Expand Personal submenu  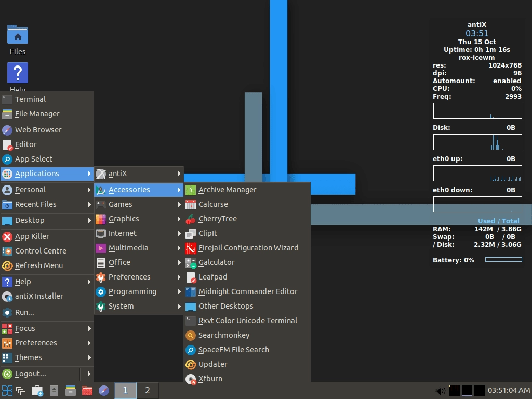tap(47, 190)
